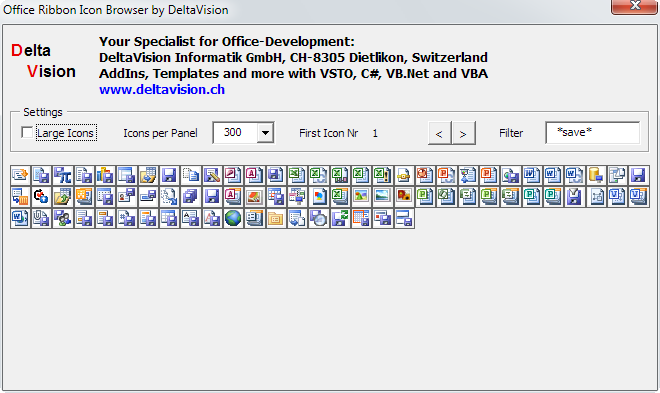Image resolution: width=660 pixels, height=393 pixels.
Task: Select the Excel X with orange stack icon
Action: click(340, 196)
